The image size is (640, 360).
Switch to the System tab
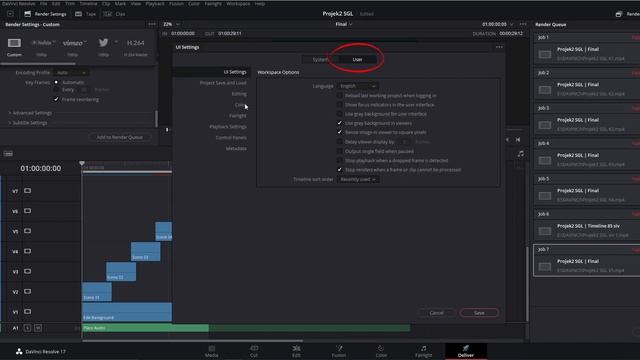point(320,60)
